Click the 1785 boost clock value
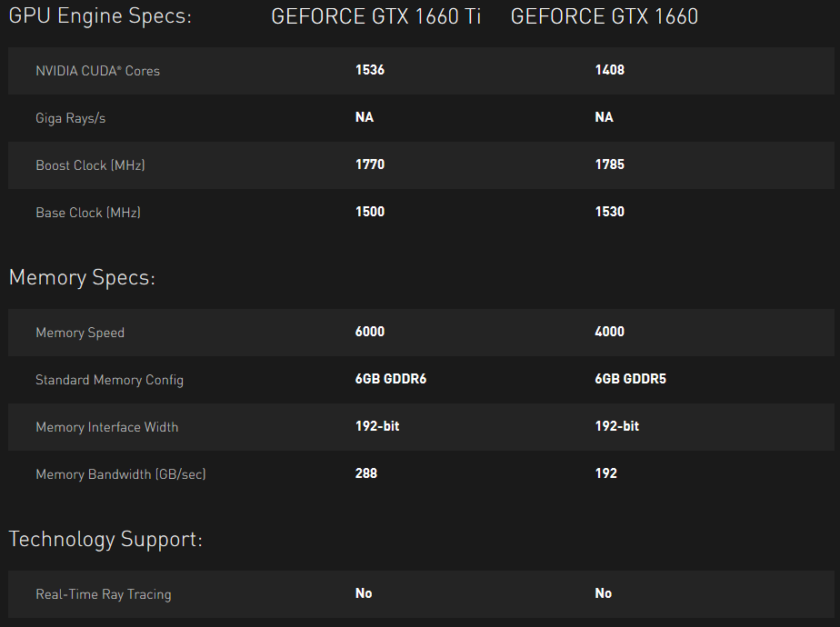Screen dimensions: 840x627 tap(610, 164)
